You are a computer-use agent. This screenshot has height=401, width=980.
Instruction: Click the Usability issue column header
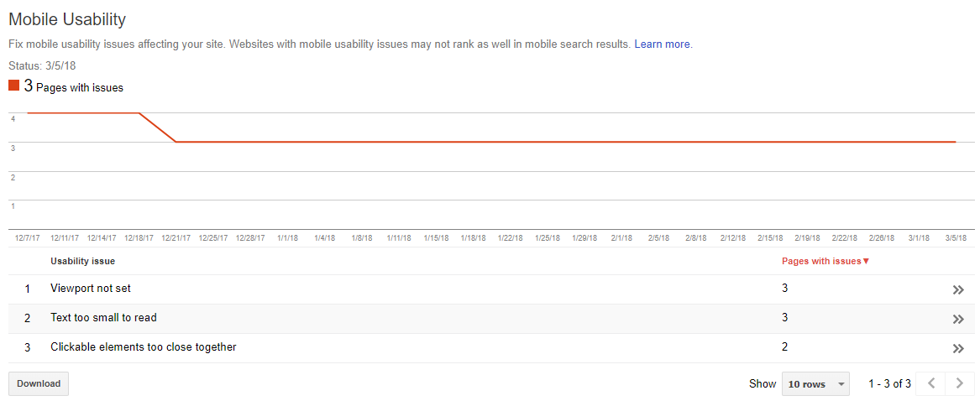[x=82, y=261]
